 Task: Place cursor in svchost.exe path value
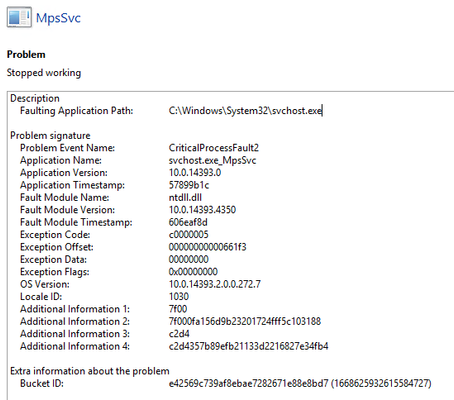coord(245,111)
